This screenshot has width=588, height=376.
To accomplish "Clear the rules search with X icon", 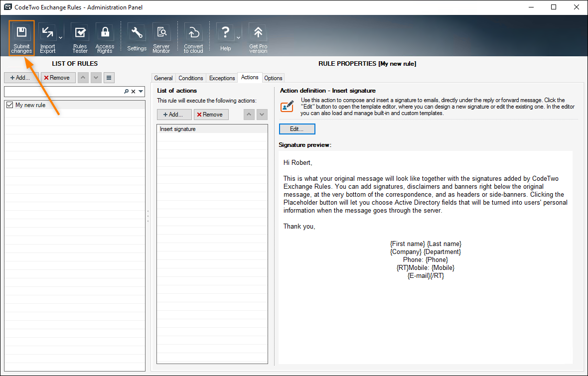I will pyautogui.click(x=133, y=91).
